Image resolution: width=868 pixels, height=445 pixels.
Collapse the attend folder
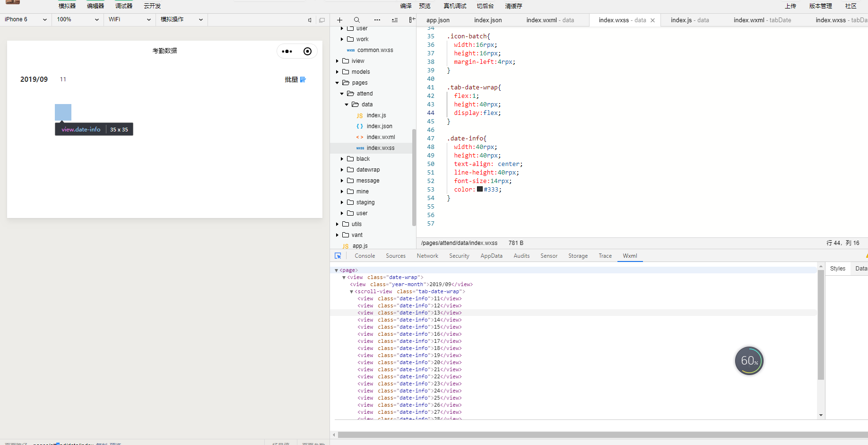(x=342, y=94)
